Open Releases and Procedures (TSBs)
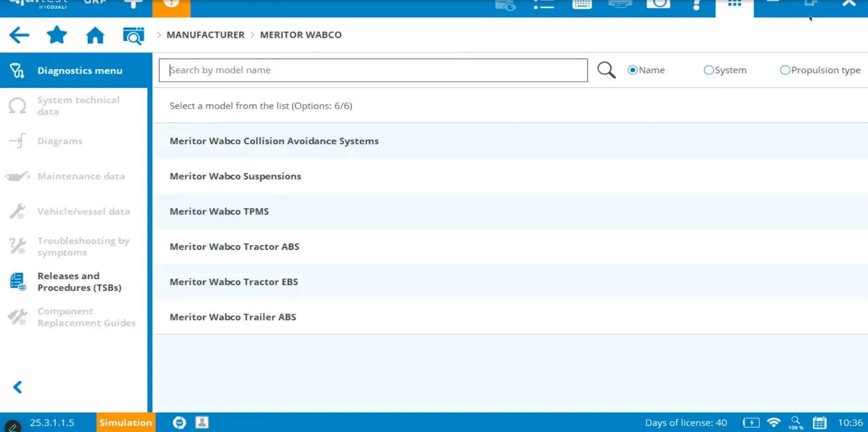The height and width of the screenshot is (432, 868). pyautogui.click(x=73, y=282)
